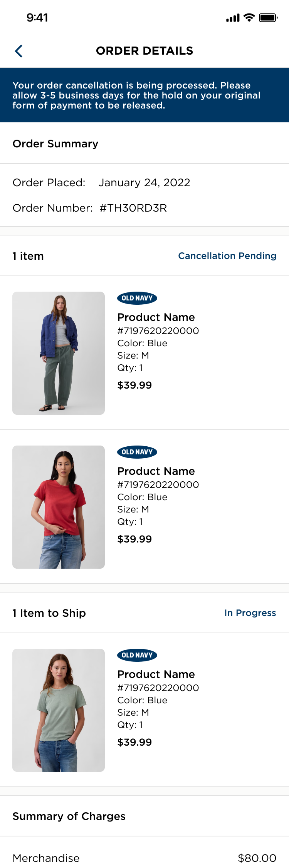Viewport: 289px width, 868px height.
Task: Tap the Summary of Charges heading
Action: 69,816
